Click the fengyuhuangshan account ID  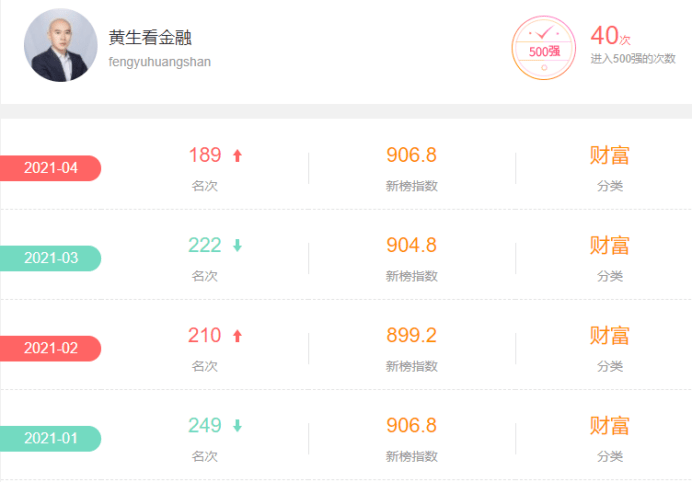pos(160,62)
